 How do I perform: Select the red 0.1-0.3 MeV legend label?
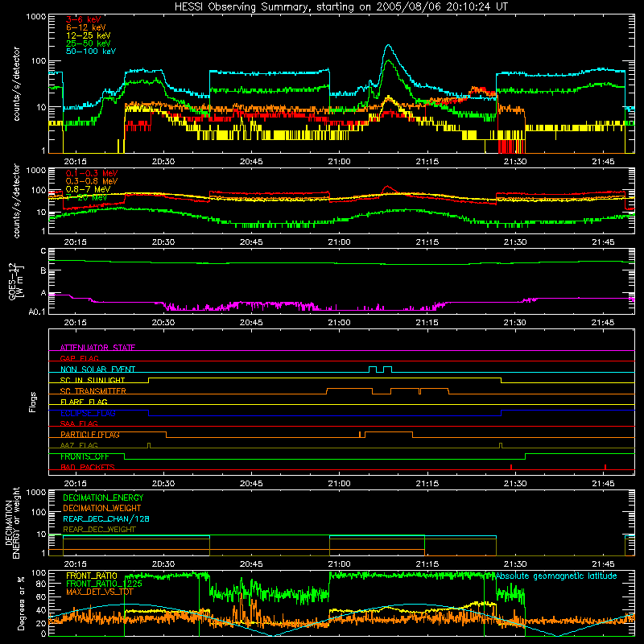tap(91, 173)
